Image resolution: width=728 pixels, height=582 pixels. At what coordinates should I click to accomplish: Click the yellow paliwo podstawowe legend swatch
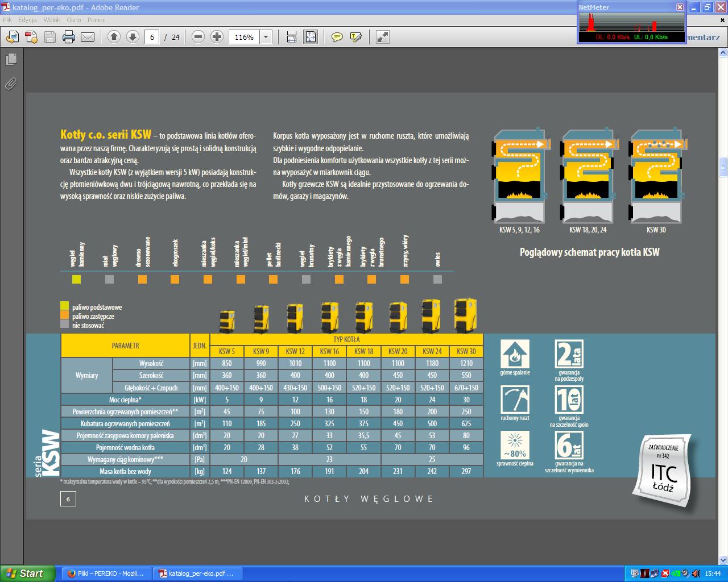coord(64,306)
